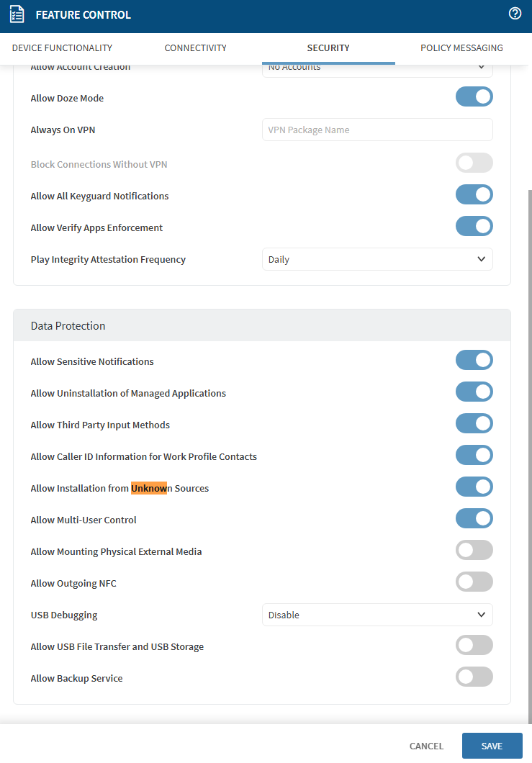Cancel the feature control changes
This screenshot has width=532, height=763.
(426, 746)
